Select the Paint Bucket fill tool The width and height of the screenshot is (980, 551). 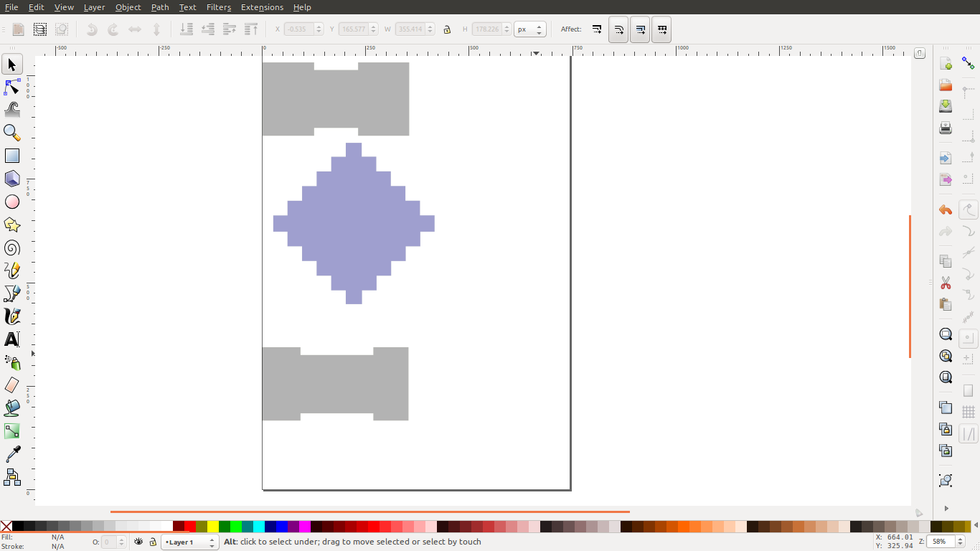12,408
